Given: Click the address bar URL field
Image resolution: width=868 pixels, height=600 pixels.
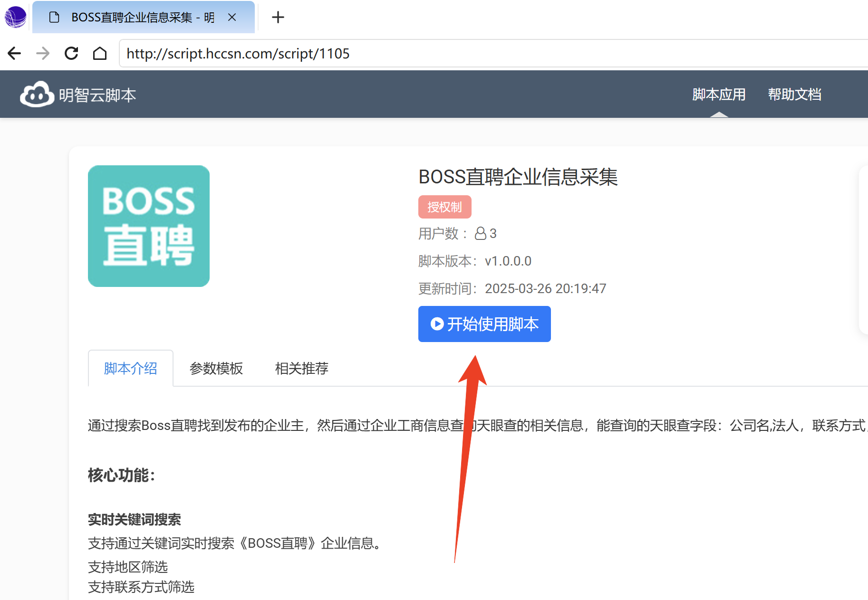Looking at the screenshot, I should pos(494,53).
